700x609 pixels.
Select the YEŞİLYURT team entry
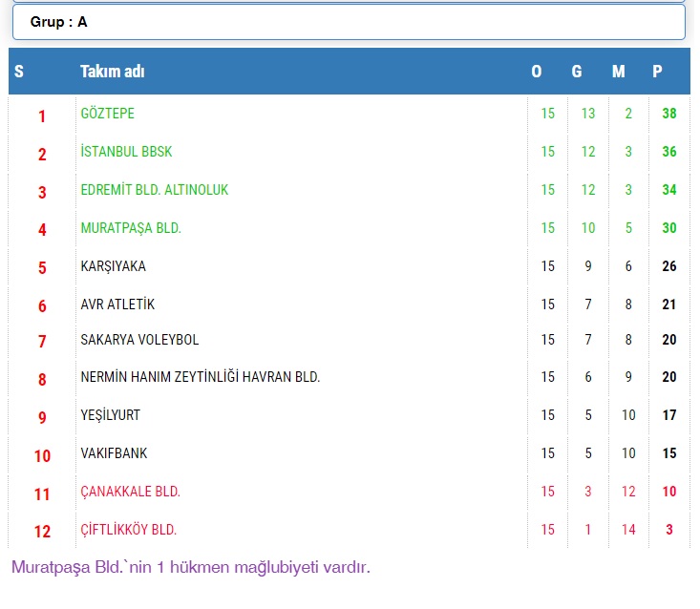point(110,415)
